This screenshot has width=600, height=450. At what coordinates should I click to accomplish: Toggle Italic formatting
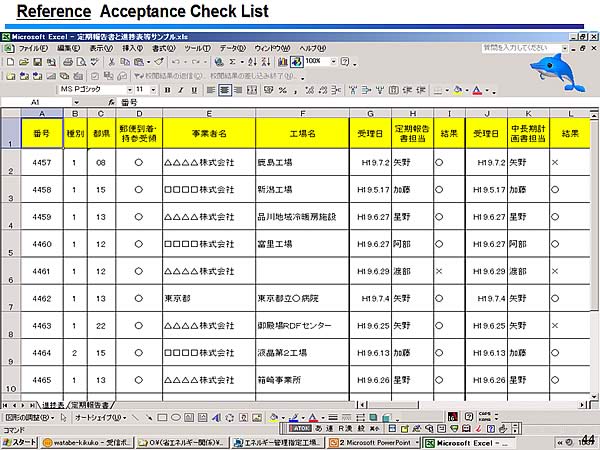[181, 90]
